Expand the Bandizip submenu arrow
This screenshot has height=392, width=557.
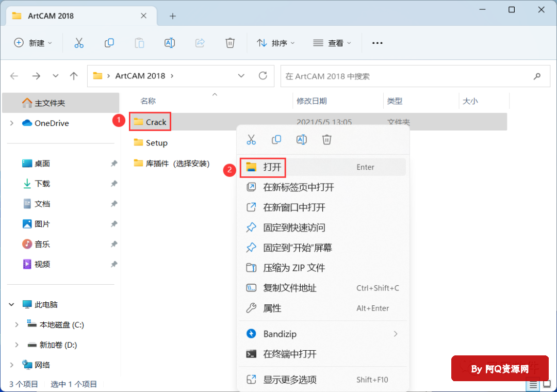coord(396,334)
